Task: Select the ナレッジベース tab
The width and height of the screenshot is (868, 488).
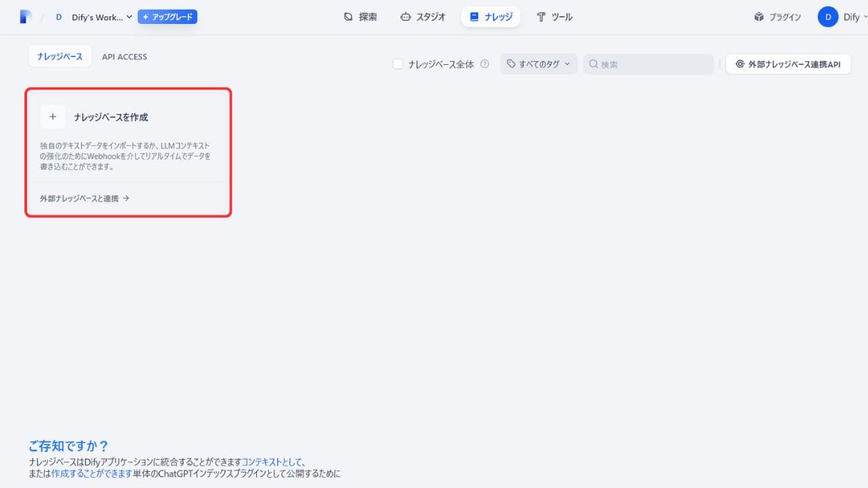Action: click(x=60, y=57)
